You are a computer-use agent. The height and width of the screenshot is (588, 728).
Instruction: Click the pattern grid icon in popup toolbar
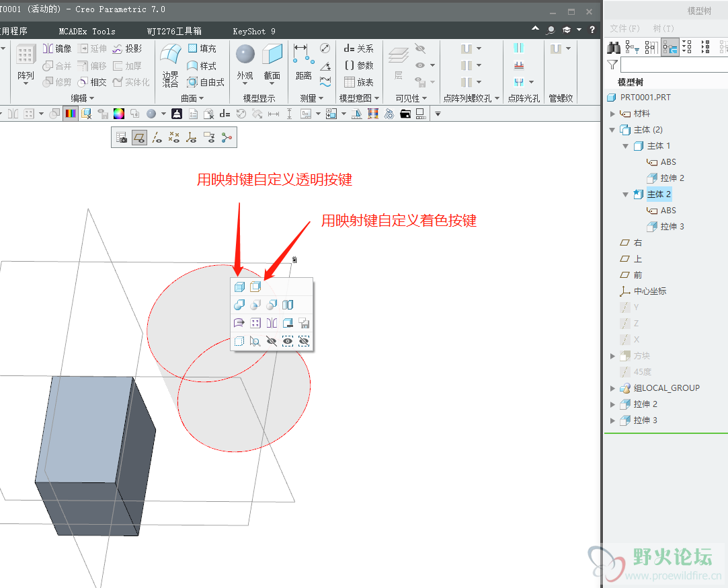[x=255, y=323]
